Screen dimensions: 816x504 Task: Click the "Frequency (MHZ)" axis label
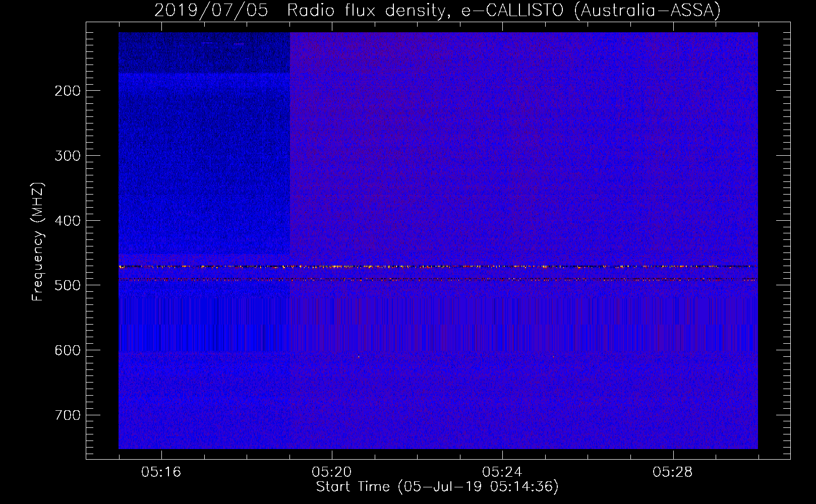click(x=38, y=242)
